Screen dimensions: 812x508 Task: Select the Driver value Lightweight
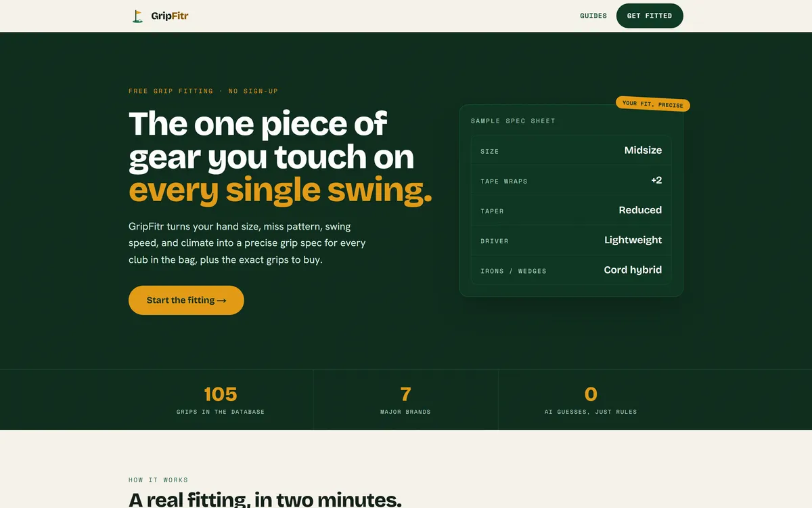tap(633, 240)
